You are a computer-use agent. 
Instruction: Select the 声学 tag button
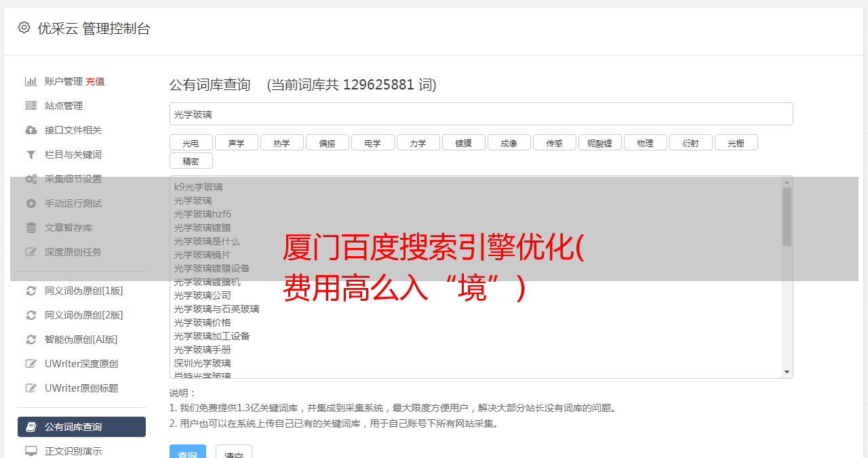click(x=236, y=142)
